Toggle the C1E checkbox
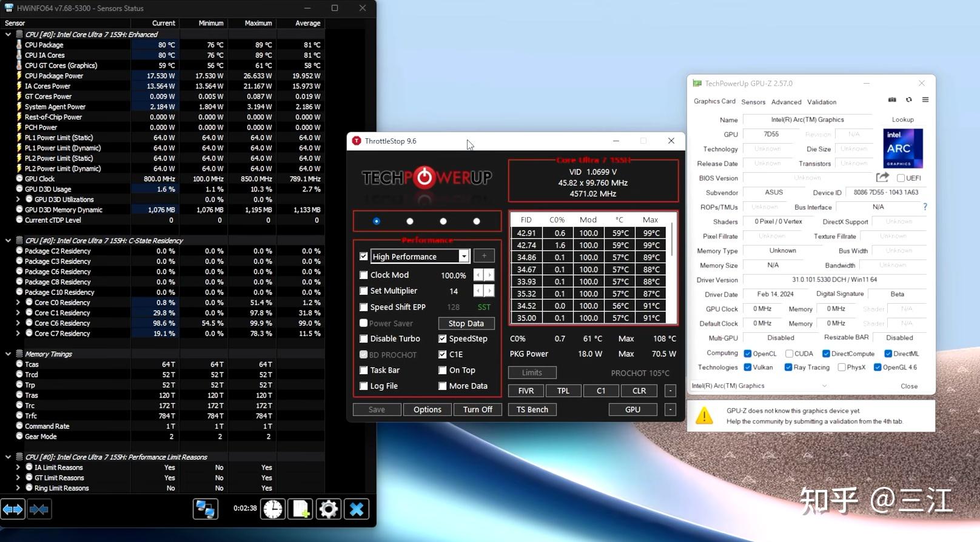Screen dimensions: 980x542 [443, 355]
